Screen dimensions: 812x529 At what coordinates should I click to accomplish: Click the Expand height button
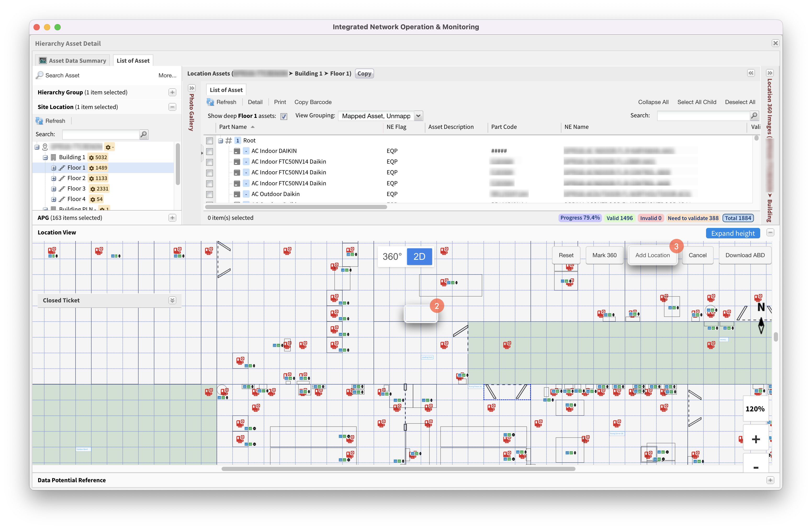click(x=732, y=233)
